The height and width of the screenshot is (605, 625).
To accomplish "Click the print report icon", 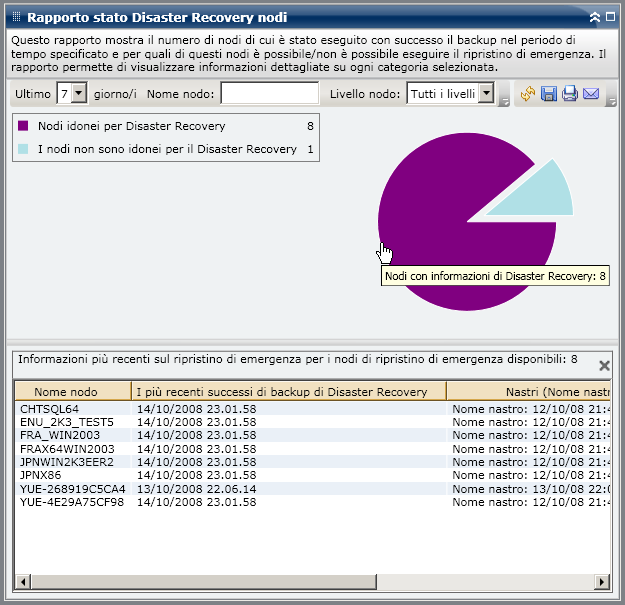I will [x=570, y=94].
